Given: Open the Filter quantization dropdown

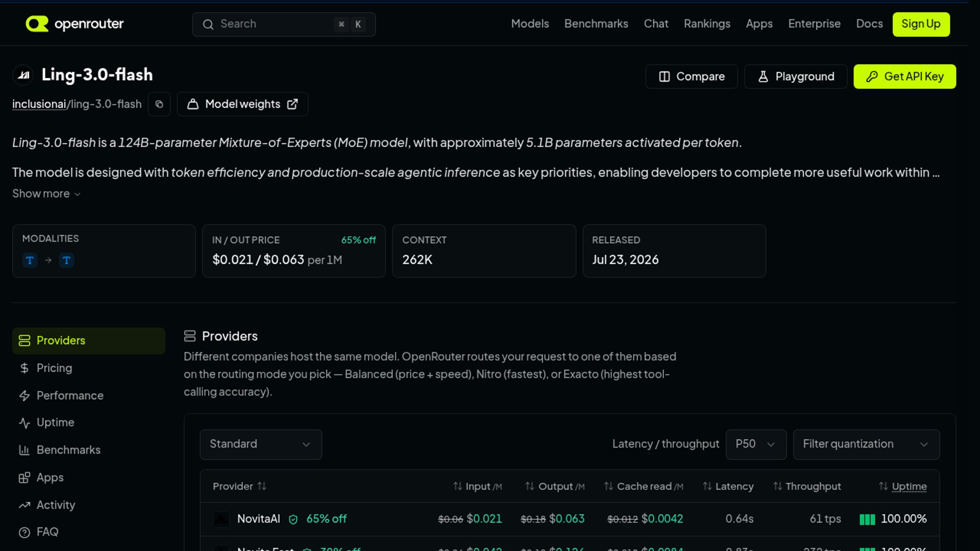Looking at the screenshot, I should [x=866, y=444].
